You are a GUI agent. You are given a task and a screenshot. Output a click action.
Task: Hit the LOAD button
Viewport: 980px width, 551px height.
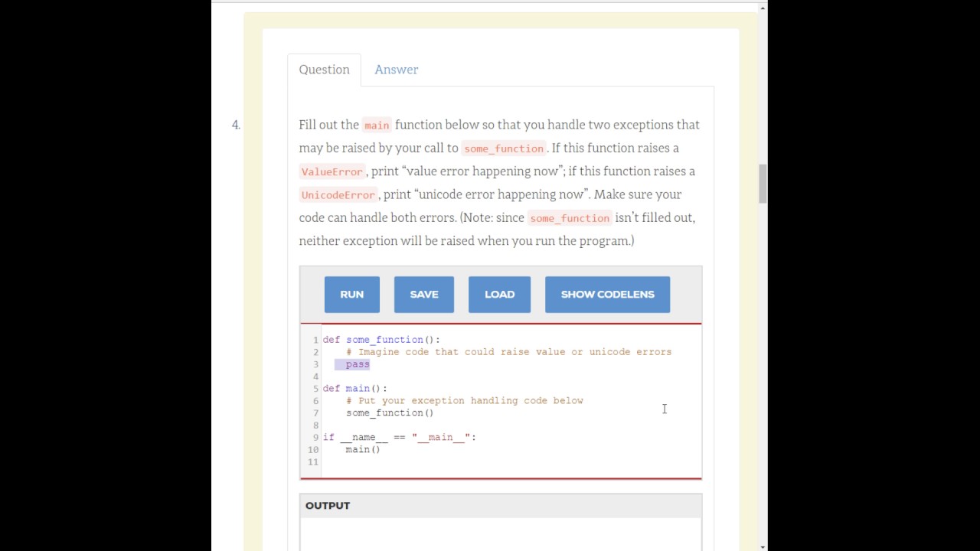point(499,295)
